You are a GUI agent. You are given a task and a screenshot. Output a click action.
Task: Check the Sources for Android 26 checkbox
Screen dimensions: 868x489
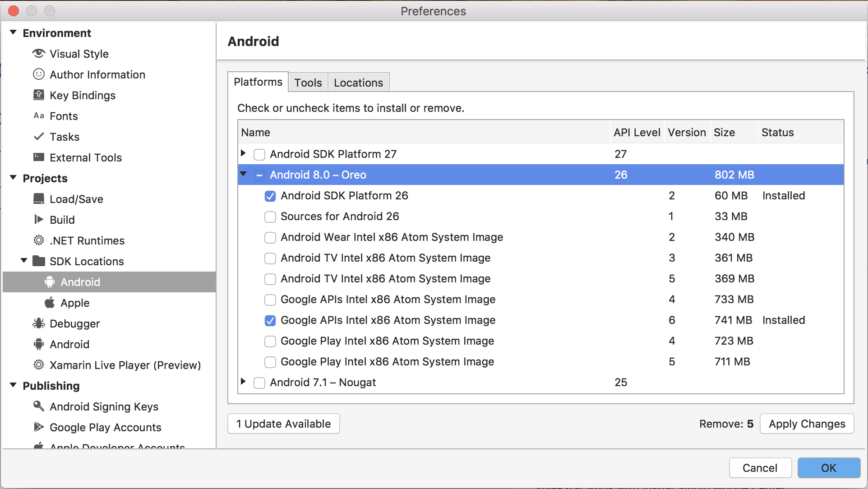[270, 217]
